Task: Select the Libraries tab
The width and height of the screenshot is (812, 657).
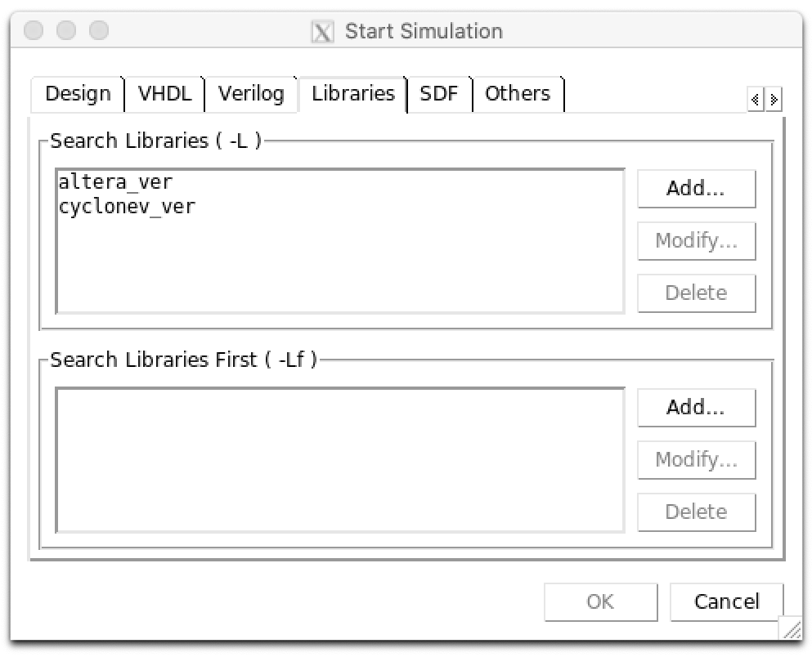Action: coord(352,94)
